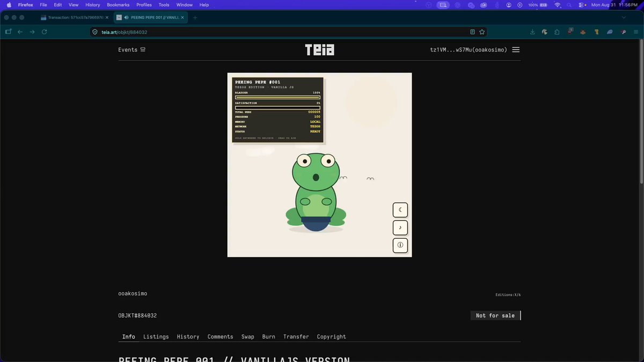Open the Teia hamburger menu

point(516,50)
